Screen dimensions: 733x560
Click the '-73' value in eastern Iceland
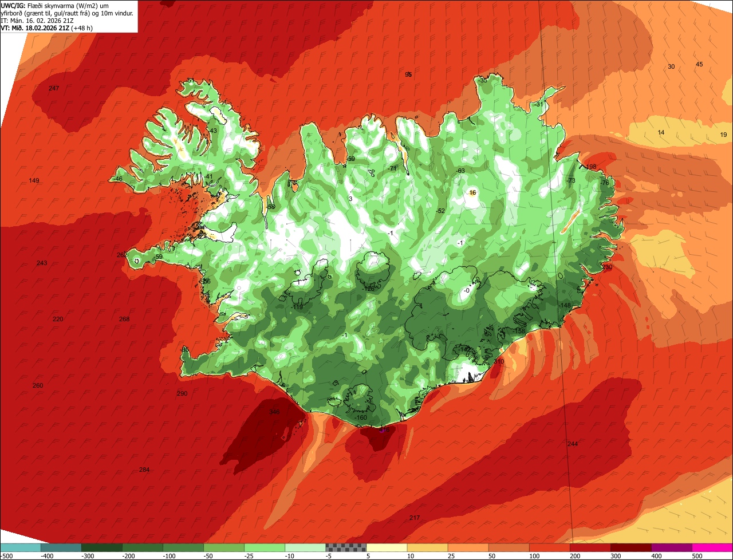point(570,180)
